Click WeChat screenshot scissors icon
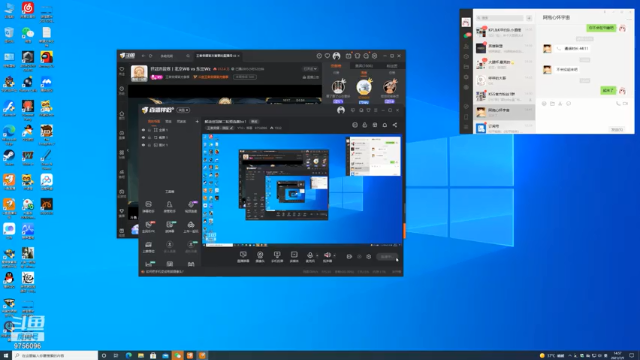The height and width of the screenshot is (360, 640). [x=560, y=104]
